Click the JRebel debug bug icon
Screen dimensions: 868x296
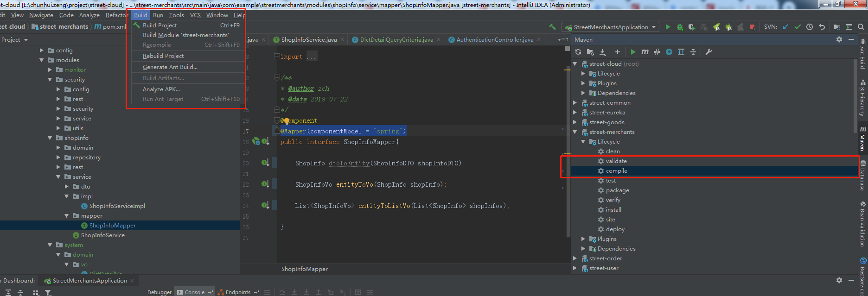[728, 27]
